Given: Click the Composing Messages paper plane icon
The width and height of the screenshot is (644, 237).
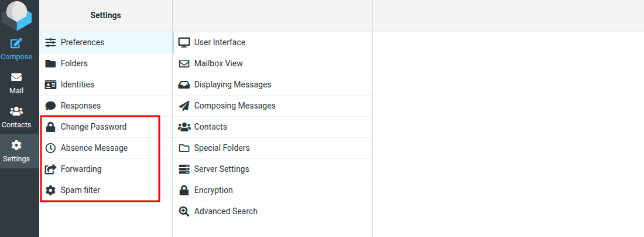Looking at the screenshot, I should (184, 106).
